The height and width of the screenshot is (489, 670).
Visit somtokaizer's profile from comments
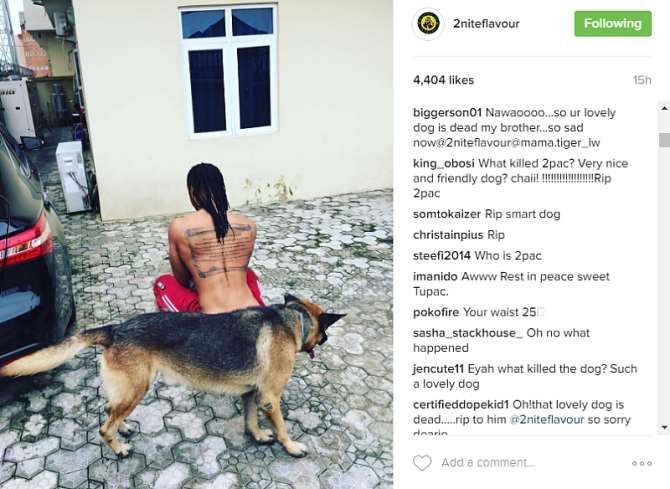[x=447, y=214]
